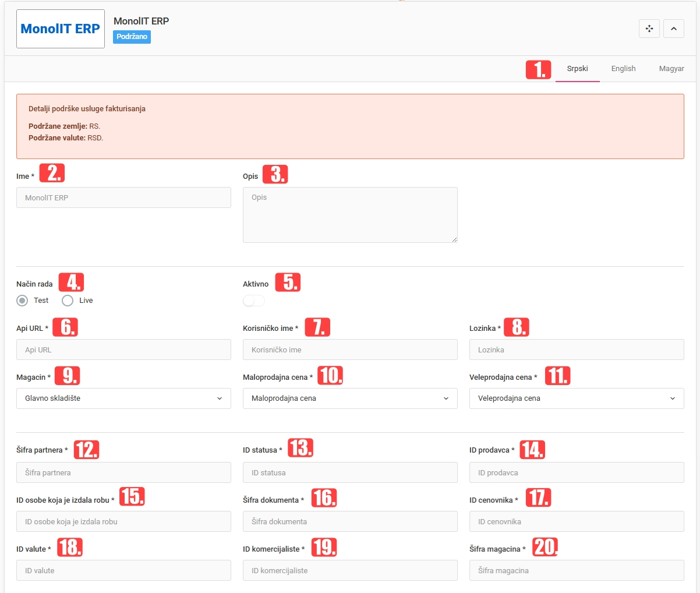Focus the Api URL field

tap(123, 350)
